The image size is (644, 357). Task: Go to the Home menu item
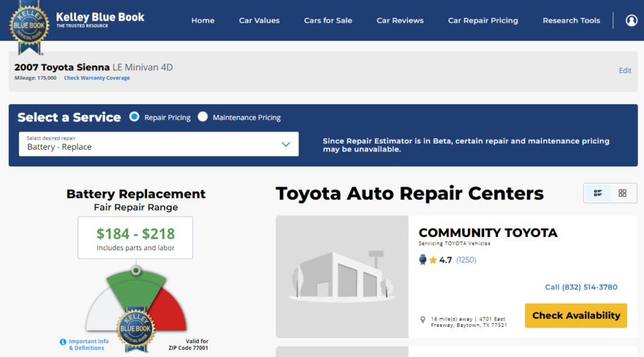pos(203,21)
